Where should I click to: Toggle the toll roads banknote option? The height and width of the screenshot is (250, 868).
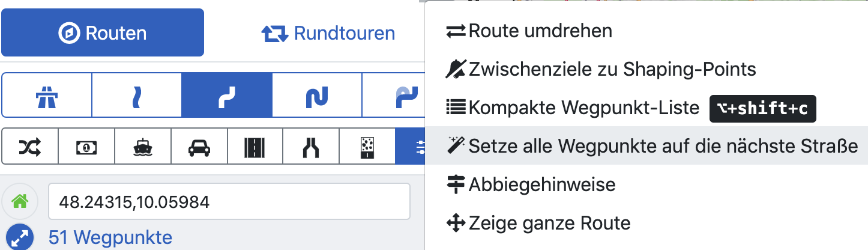coord(86,146)
